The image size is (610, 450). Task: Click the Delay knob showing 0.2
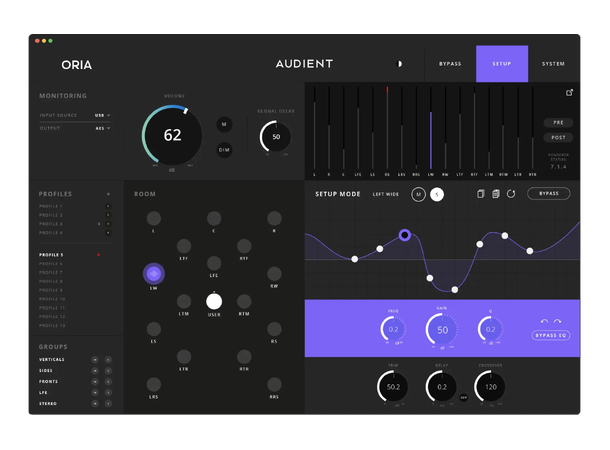[442, 387]
